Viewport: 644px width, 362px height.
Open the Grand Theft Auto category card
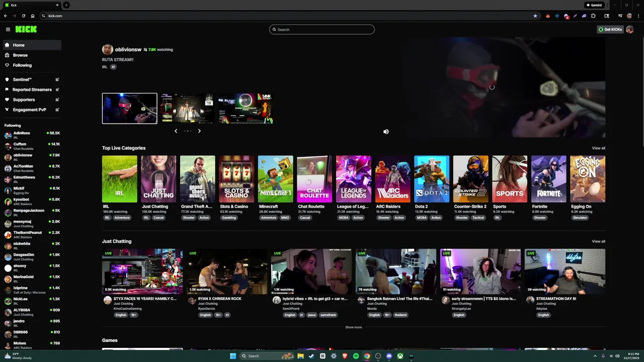point(198,179)
